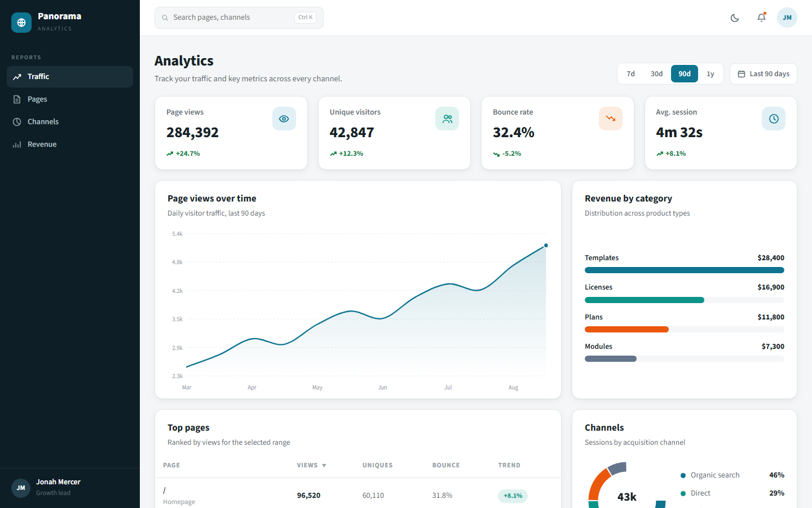Click the Direct legend dot
The height and width of the screenshot is (508, 812).
pos(683,493)
